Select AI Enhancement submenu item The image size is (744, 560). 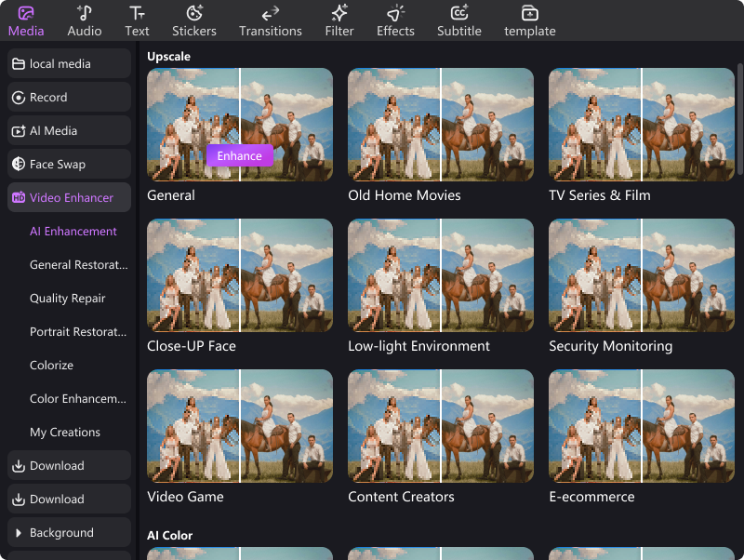click(73, 231)
